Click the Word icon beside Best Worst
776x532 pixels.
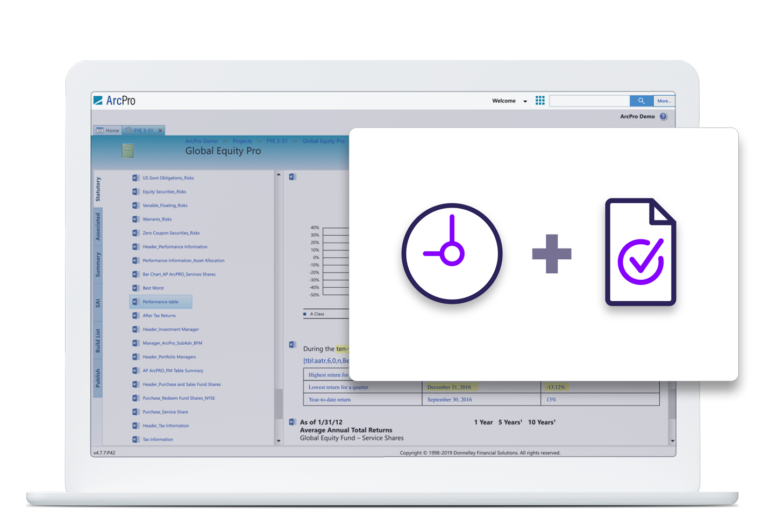136,288
